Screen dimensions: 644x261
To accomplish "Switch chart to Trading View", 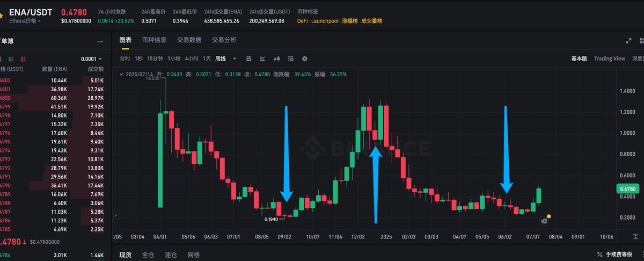I will tap(609, 59).
